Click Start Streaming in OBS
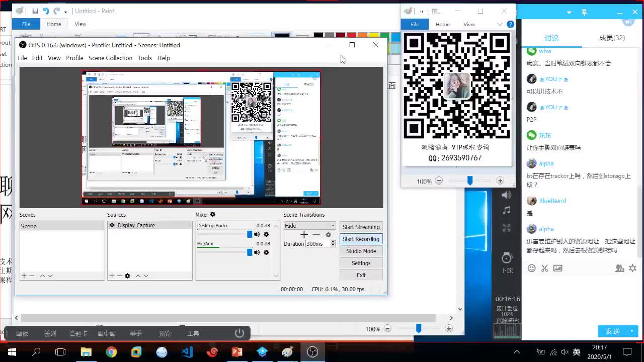Image resolution: width=644 pixels, height=362 pixels. click(x=361, y=227)
